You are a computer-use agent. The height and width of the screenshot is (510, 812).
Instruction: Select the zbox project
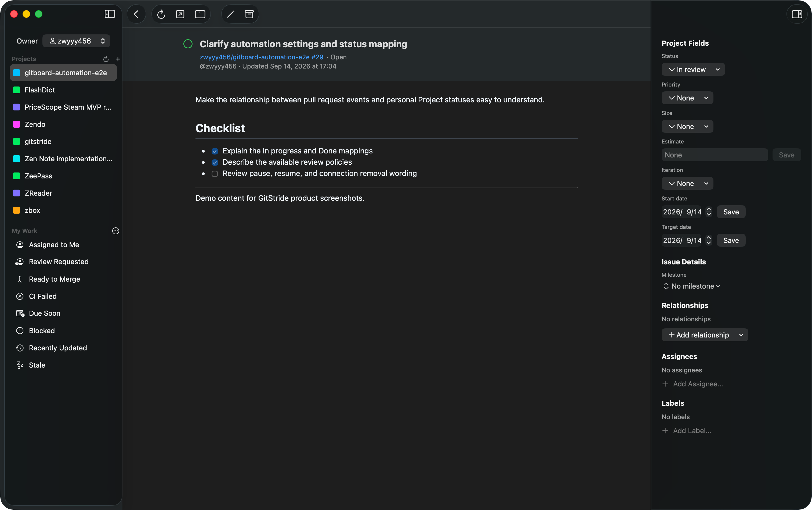pos(63,210)
